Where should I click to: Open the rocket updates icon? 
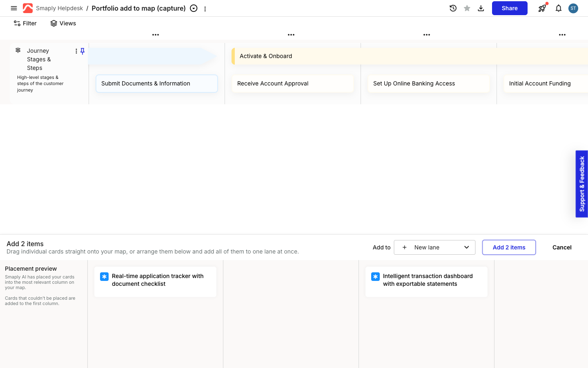coord(542,8)
